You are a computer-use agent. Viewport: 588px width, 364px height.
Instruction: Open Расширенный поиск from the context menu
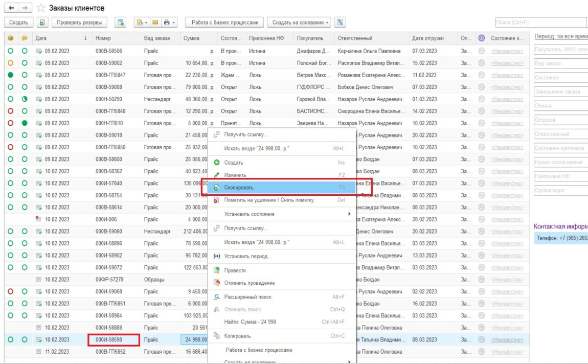[x=282, y=297]
